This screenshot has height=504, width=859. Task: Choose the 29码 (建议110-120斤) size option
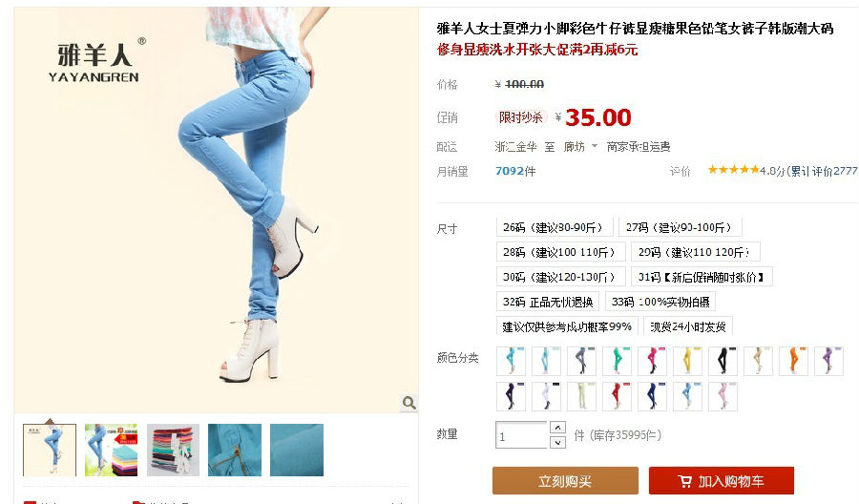point(695,251)
